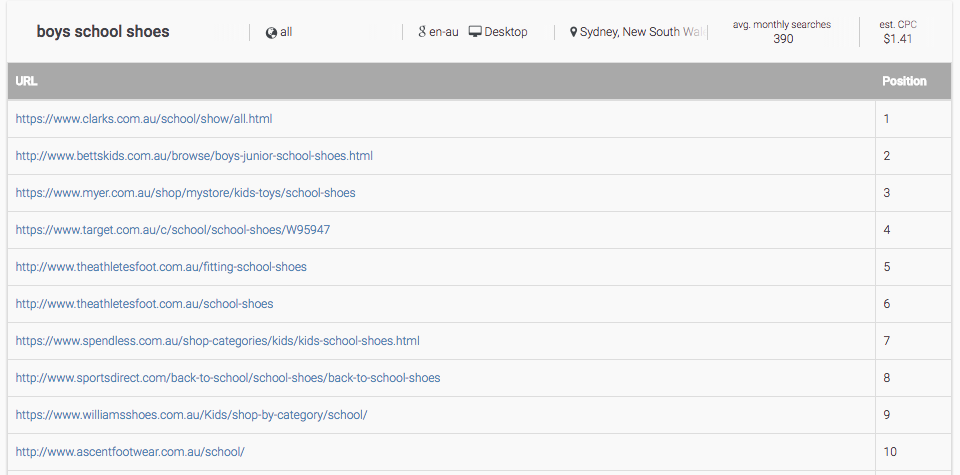Viewport: 960px width, 475px height.
Task: Click the keyword 'boys school shoes'
Action: (103, 32)
